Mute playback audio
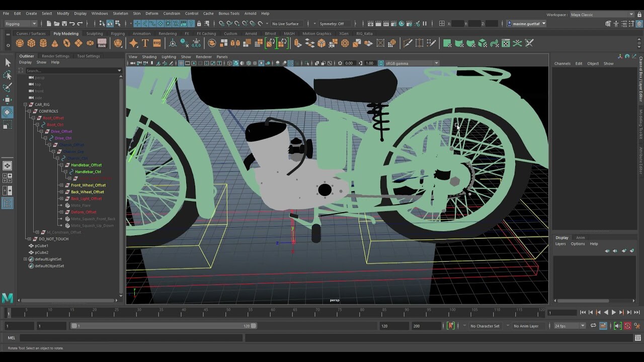The width and height of the screenshot is (644, 362). click(x=617, y=326)
